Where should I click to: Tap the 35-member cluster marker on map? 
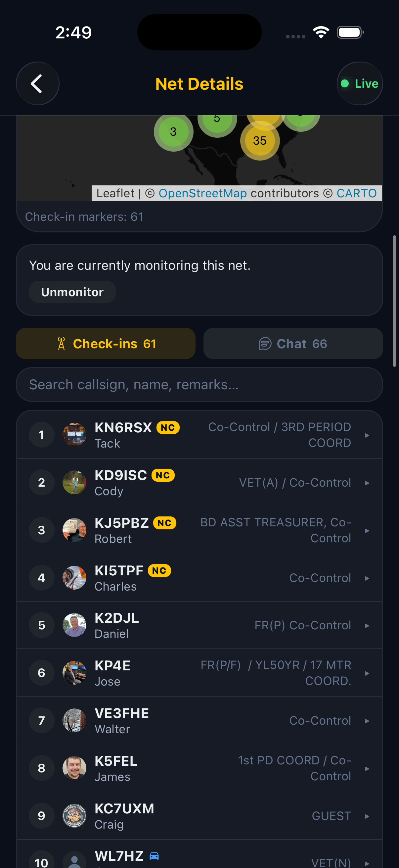coord(260,141)
